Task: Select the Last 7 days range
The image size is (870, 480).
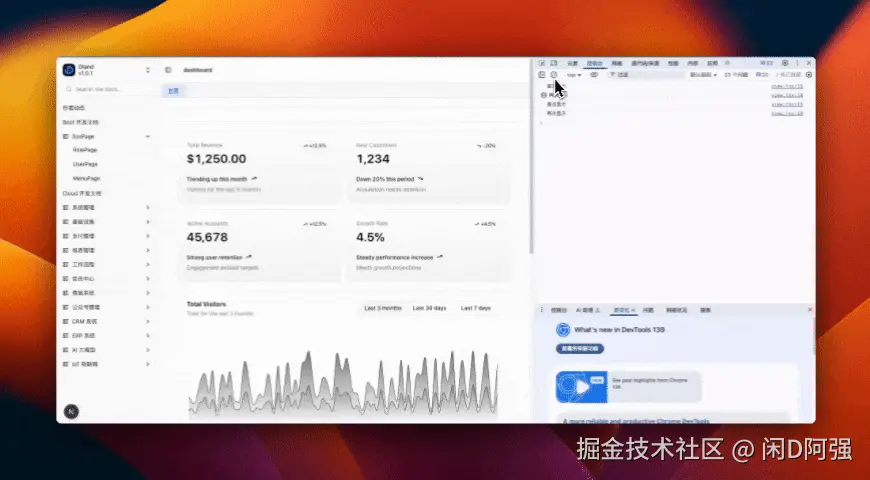Action: [x=476, y=308]
